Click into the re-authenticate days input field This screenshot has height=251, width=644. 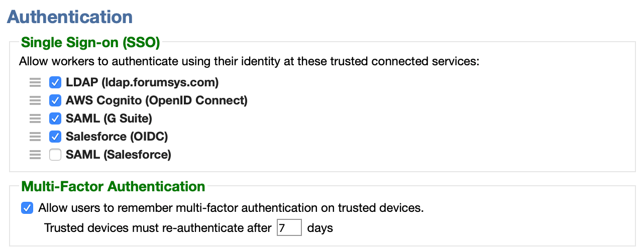(x=289, y=227)
